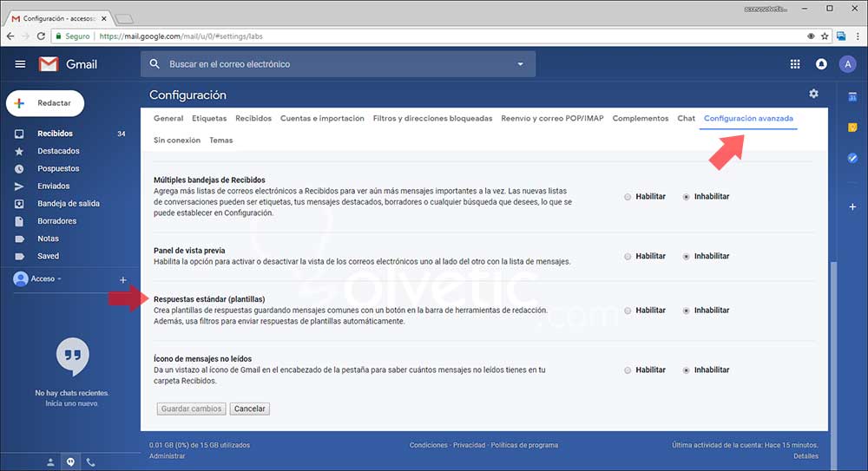Click Guardar cambios button
This screenshot has height=471, width=868.
191,409
